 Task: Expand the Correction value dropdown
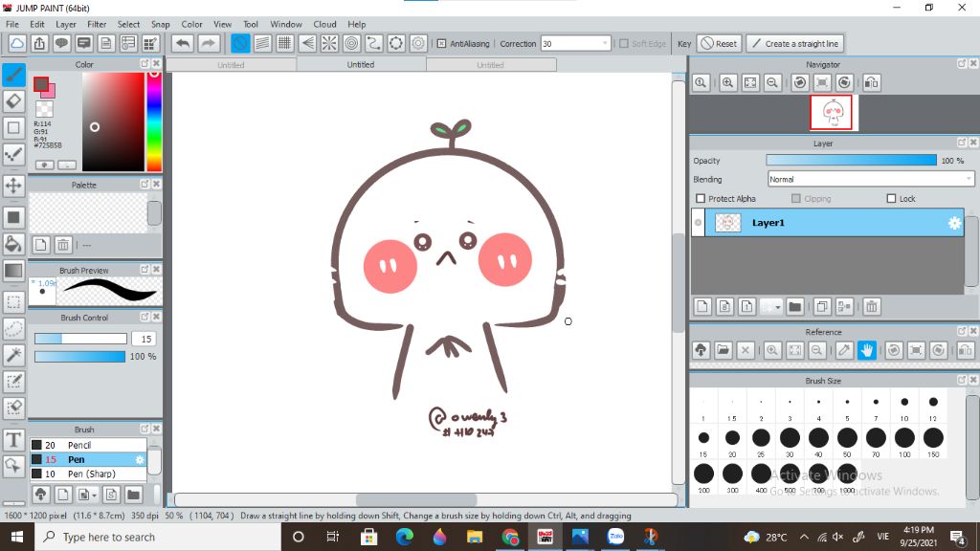click(605, 44)
